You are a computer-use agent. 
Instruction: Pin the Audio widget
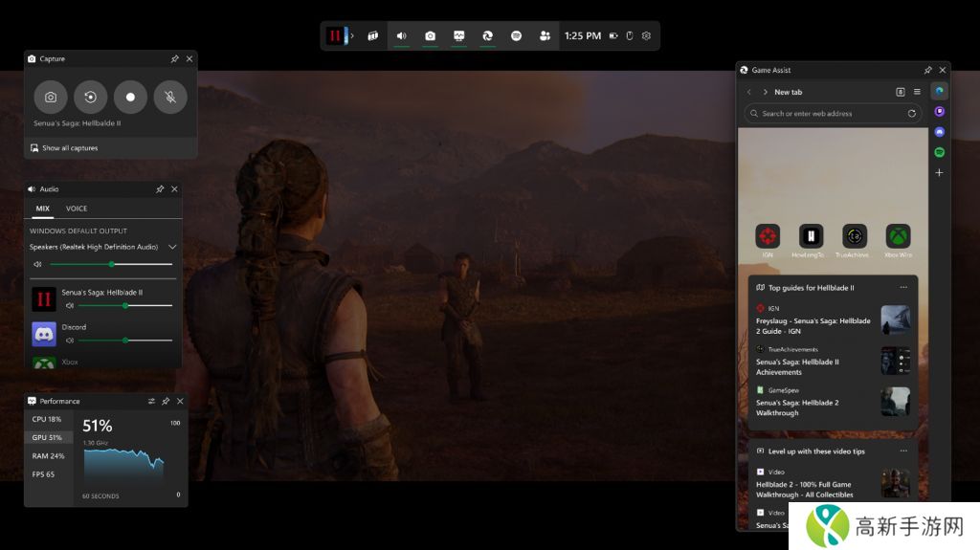coord(160,189)
